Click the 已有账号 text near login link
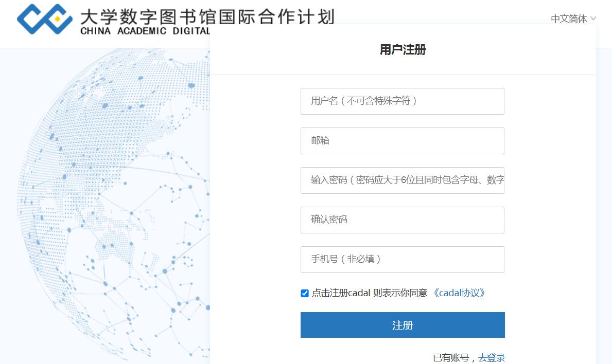This screenshot has height=364, width=612. pyautogui.click(x=450, y=358)
